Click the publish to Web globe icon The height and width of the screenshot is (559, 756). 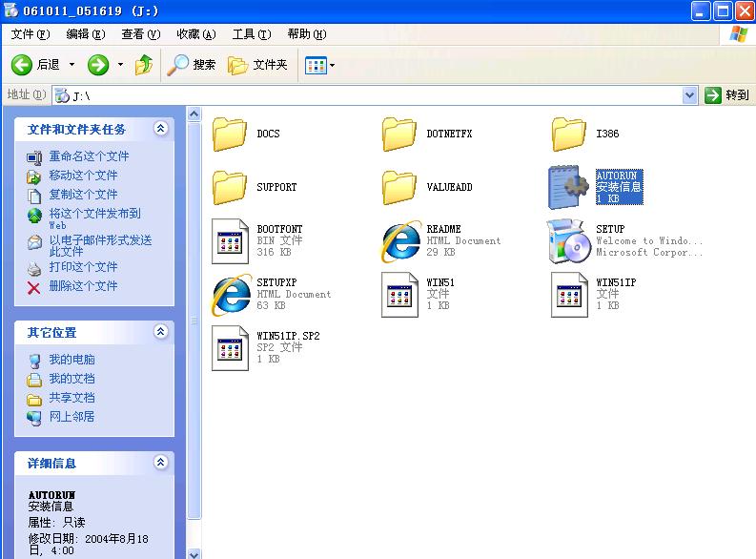[x=34, y=216]
